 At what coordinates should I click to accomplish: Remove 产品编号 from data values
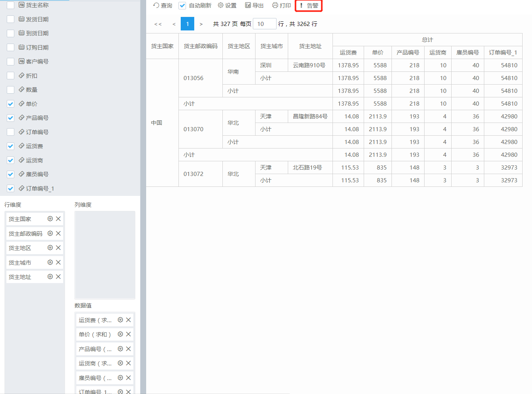[128, 349]
